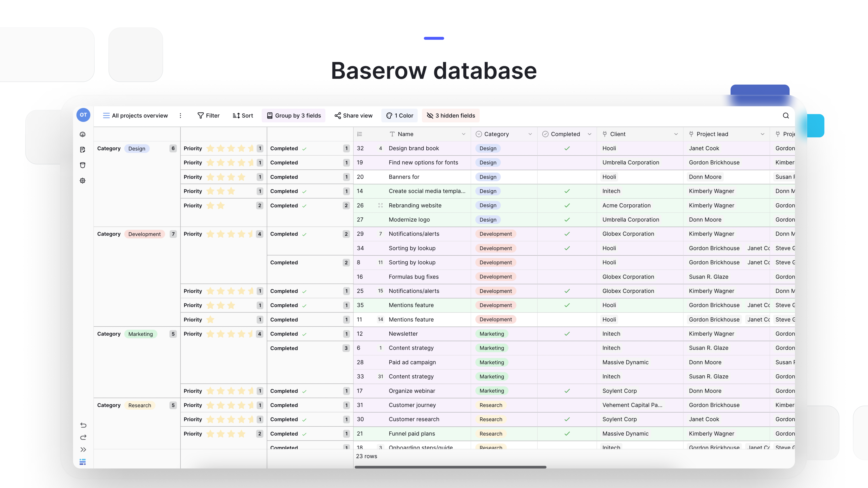Toggle completion for Customer journey row
The height and width of the screenshot is (488, 868).
[x=567, y=405]
